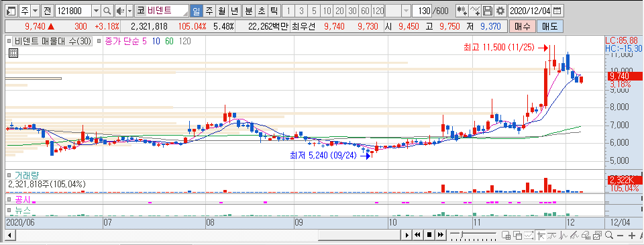Rewind the chart replay
644x245 pixels.
tap(418, 235)
